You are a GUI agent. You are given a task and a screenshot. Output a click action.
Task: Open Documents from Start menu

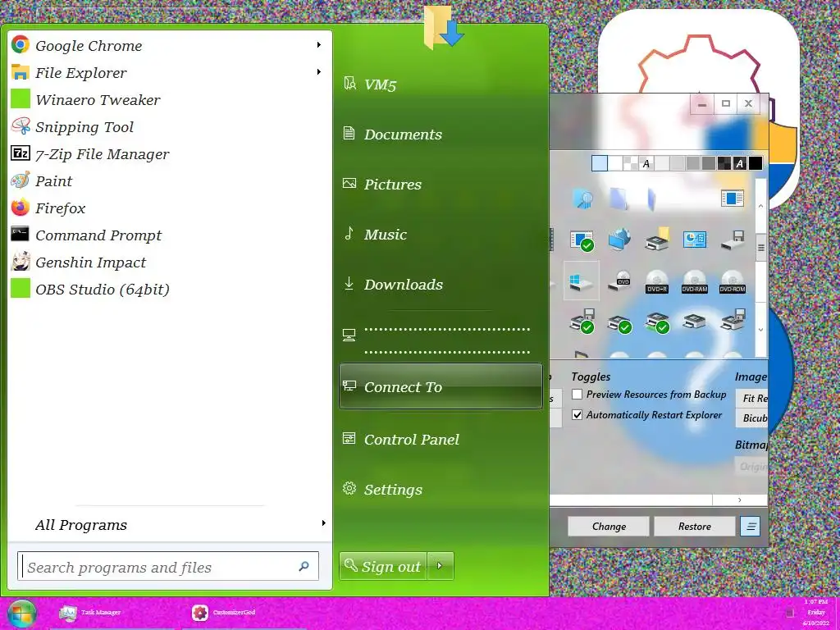(x=441, y=134)
